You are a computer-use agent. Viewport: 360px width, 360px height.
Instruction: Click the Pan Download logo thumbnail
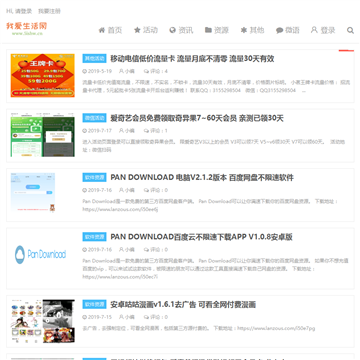point(42,255)
